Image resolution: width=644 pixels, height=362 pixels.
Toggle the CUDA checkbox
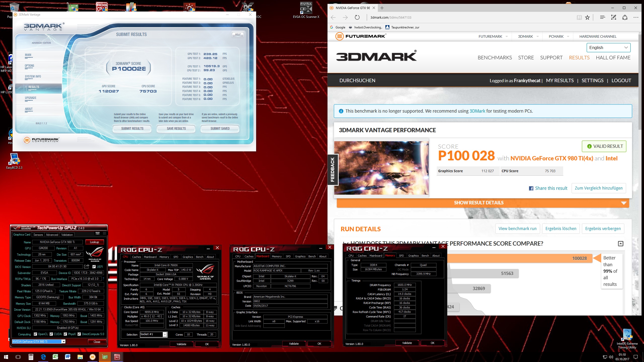coord(51,334)
